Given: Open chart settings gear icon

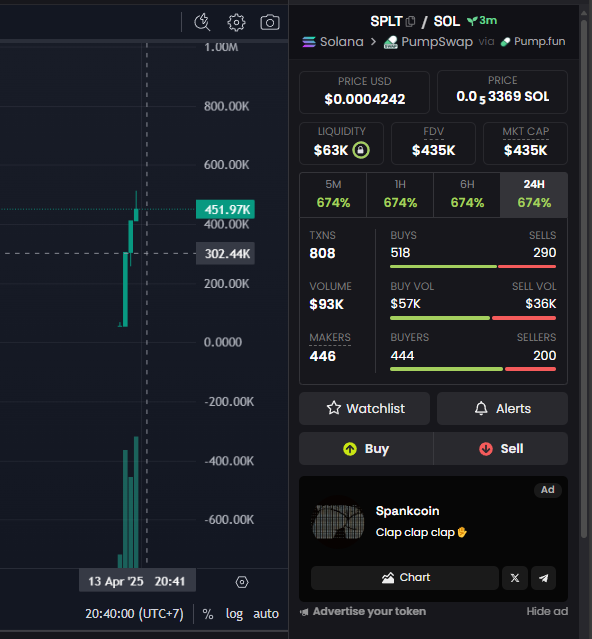Looking at the screenshot, I should click(236, 22).
